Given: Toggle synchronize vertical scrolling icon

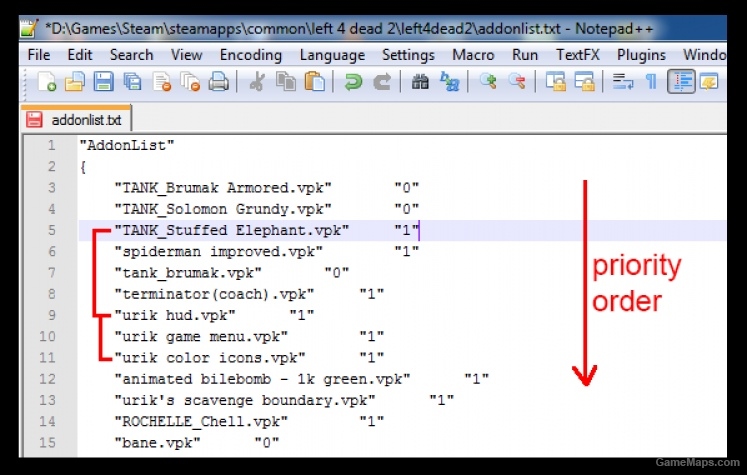Looking at the screenshot, I should click(555, 81).
